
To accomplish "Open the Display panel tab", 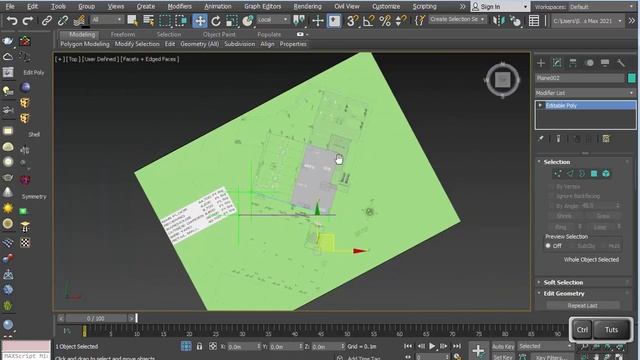I will click(x=605, y=63).
